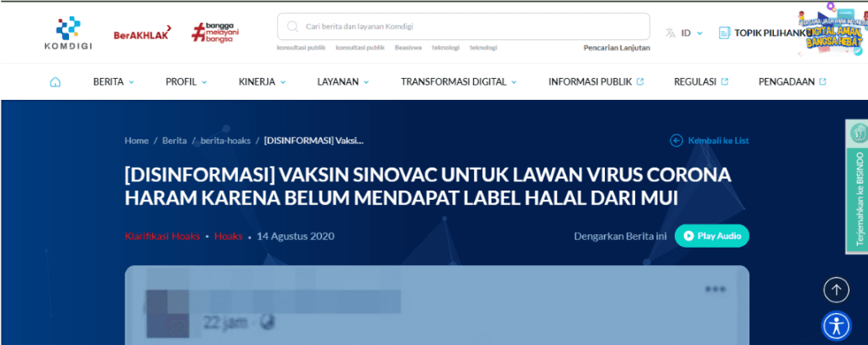Expand the KINERJA menu
Screen dimensions: 868x345
click(x=262, y=81)
